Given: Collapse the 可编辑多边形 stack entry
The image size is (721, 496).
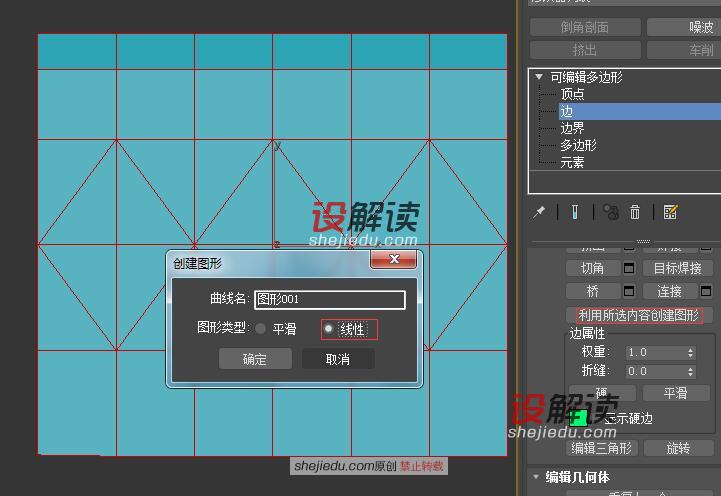Looking at the screenshot, I should click(539, 77).
